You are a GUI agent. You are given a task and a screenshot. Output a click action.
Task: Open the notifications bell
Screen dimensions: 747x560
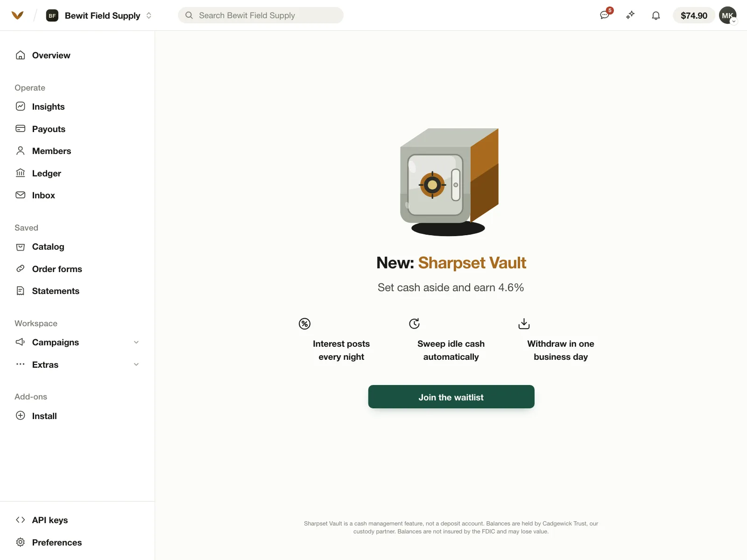[x=656, y=15]
